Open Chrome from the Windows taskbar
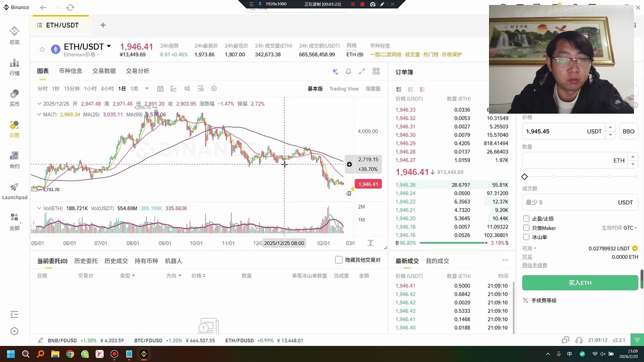The height and width of the screenshot is (362, 644). pos(70,354)
